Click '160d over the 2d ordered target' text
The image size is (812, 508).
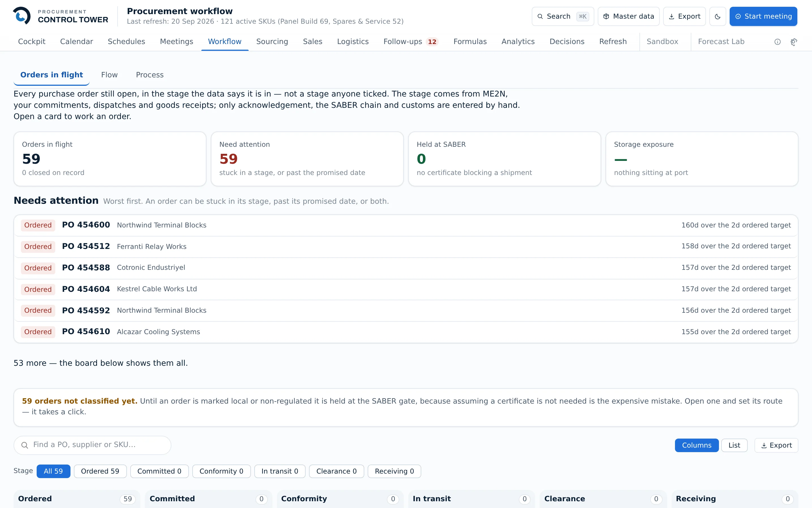pyautogui.click(x=736, y=225)
